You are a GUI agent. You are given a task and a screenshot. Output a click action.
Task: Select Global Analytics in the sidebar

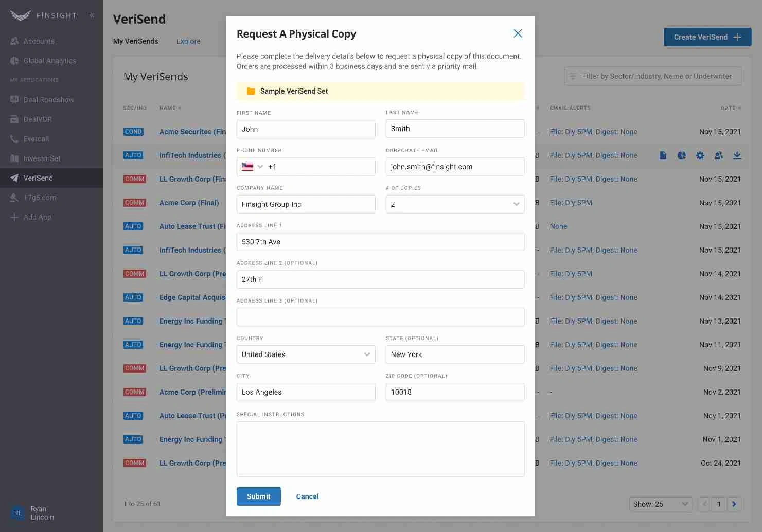(x=49, y=61)
